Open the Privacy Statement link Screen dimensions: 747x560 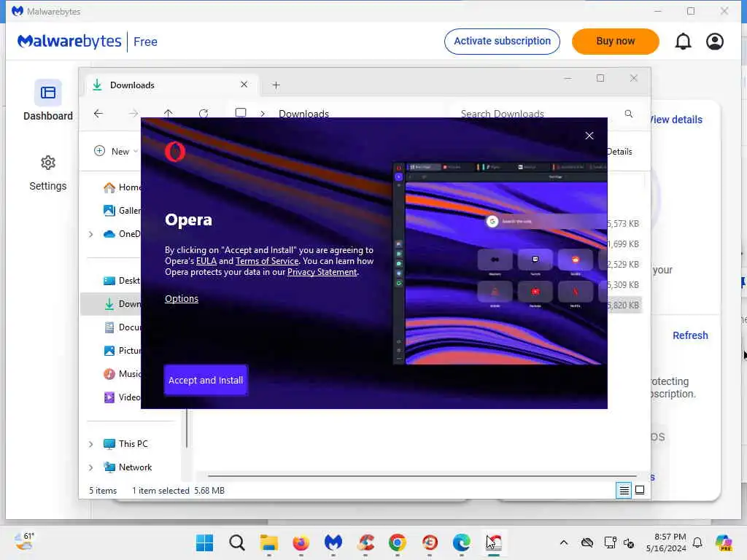[322, 272]
